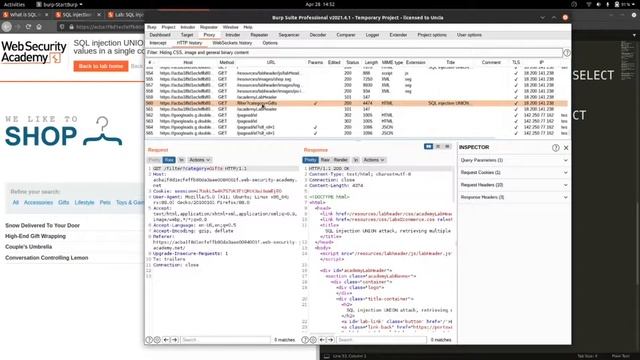Select history row with /filter?category=Gifts
Screen dimensions: 640x360
coord(356,103)
